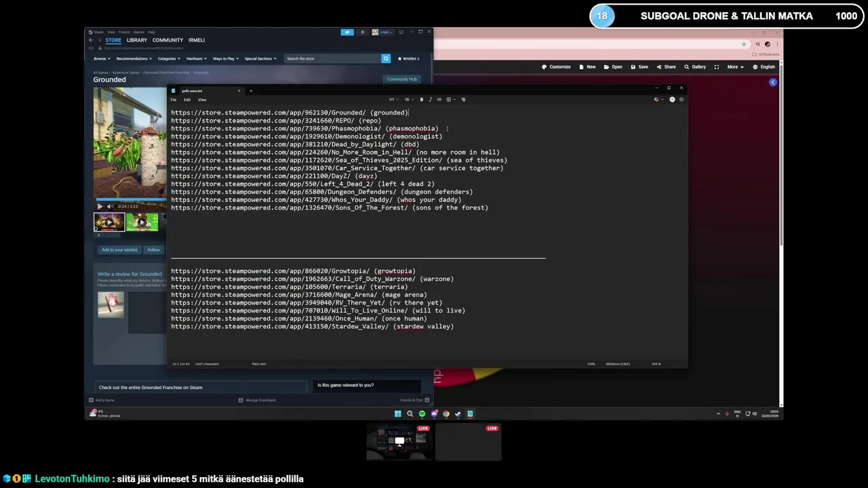Enter fullscreen in the browser web app

coord(716,67)
